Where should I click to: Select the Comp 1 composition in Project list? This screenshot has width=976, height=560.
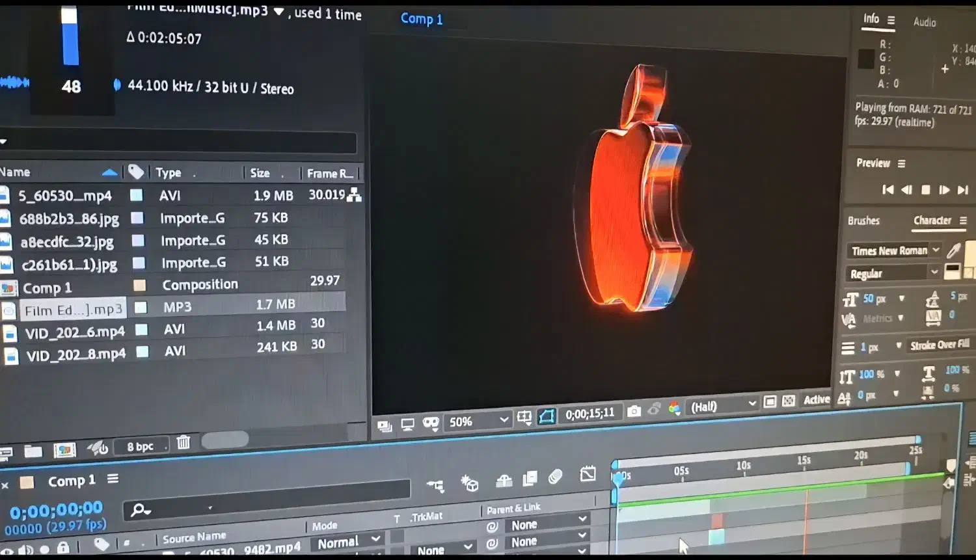[47, 288]
